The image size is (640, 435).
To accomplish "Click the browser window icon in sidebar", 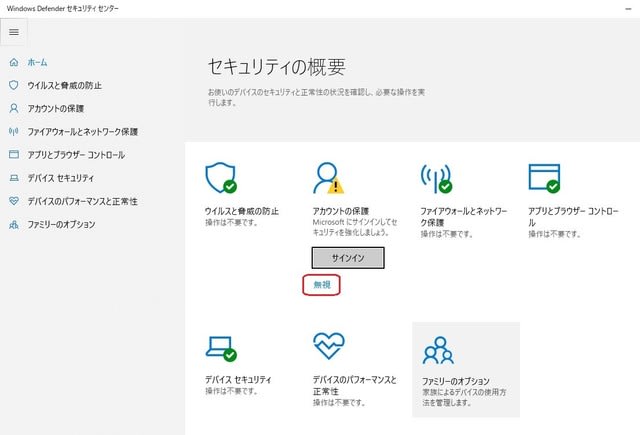I will point(14,154).
